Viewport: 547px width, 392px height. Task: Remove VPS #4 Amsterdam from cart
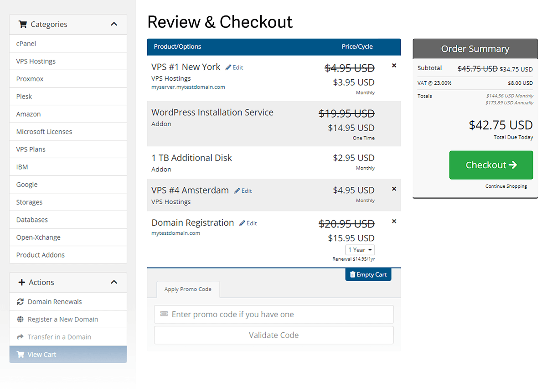394,189
